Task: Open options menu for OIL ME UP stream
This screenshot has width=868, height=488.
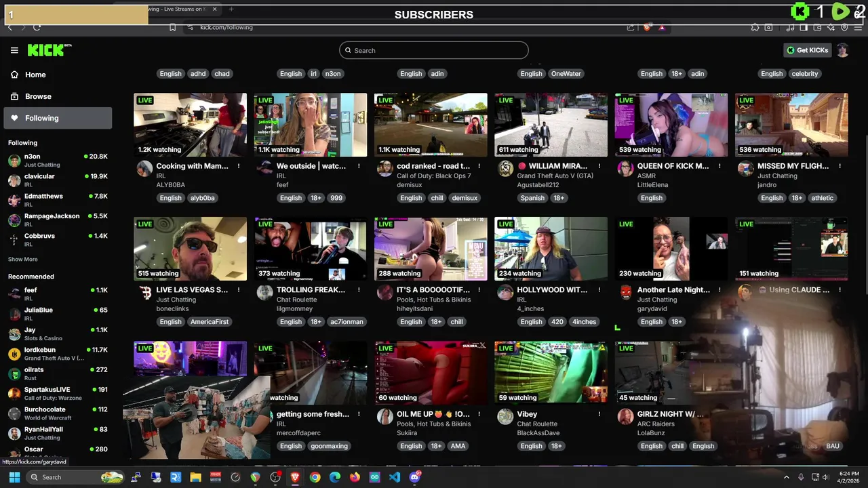Action: click(479, 414)
